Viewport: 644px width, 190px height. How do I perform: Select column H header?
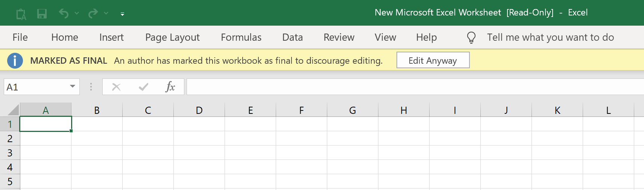[404, 110]
